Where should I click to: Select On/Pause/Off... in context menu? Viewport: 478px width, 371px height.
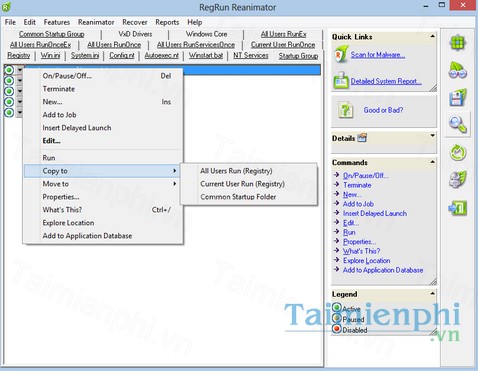[103, 76]
